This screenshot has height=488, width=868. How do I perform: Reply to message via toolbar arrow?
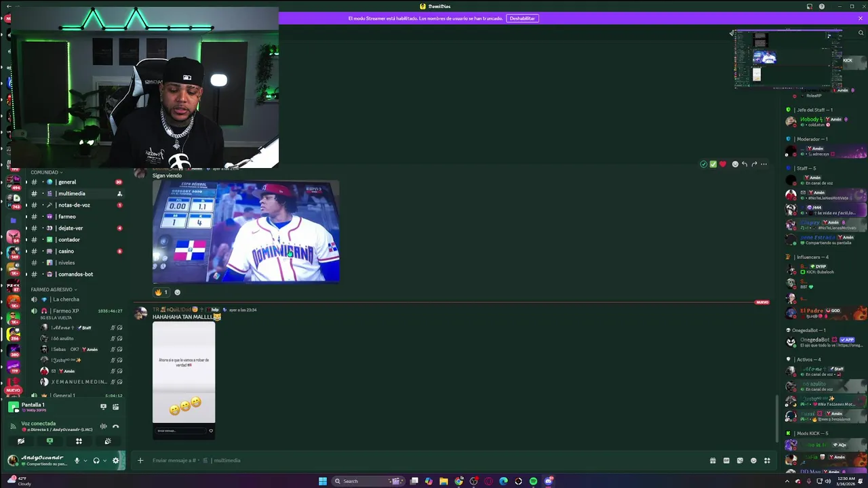(x=745, y=164)
